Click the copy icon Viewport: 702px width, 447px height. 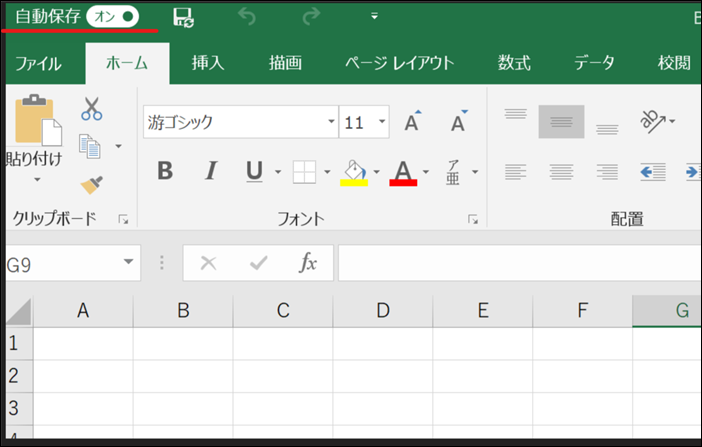[x=90, y=146]
